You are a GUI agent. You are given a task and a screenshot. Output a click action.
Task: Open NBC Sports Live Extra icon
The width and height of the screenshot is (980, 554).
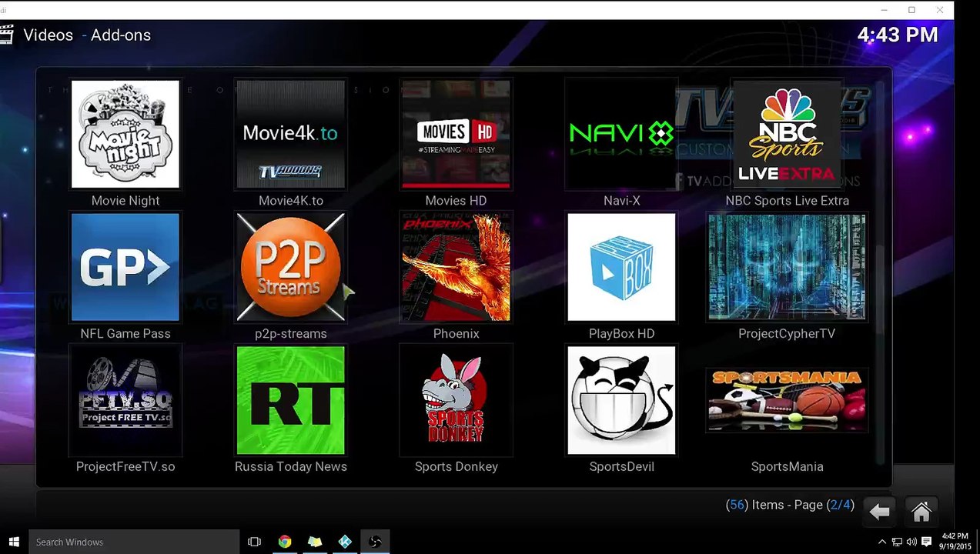(787, 134)
